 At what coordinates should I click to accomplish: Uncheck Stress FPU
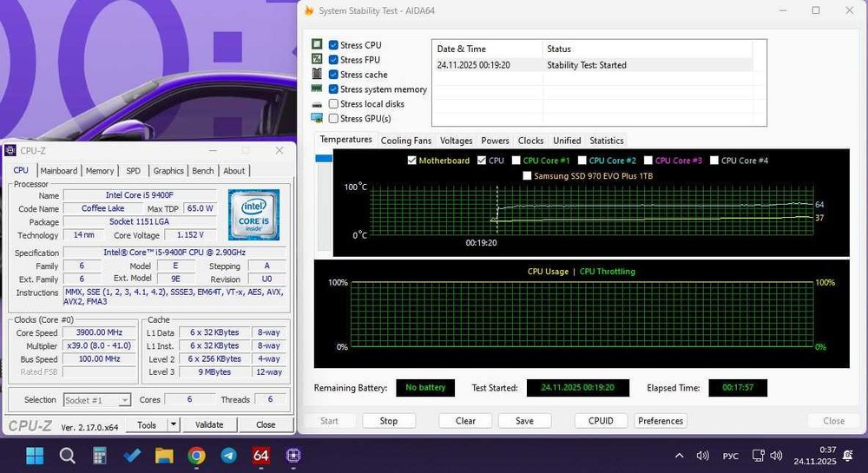333,60
